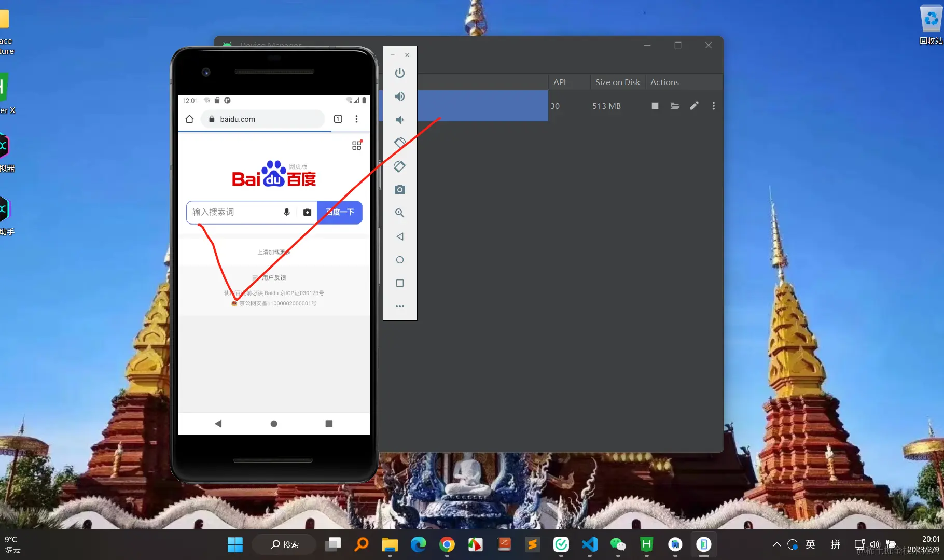The image size is (944, 560).
Task: Tap the camera image search icon
Action: click(307, 212)
